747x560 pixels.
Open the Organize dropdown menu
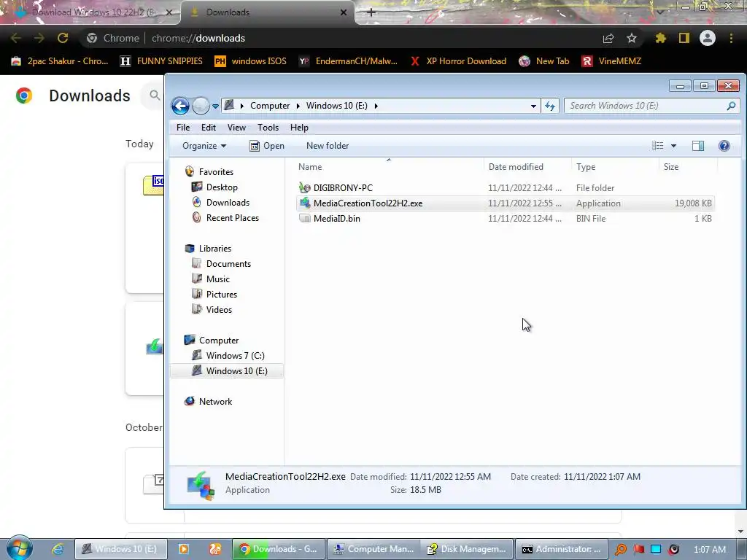(x=204, y=146)
